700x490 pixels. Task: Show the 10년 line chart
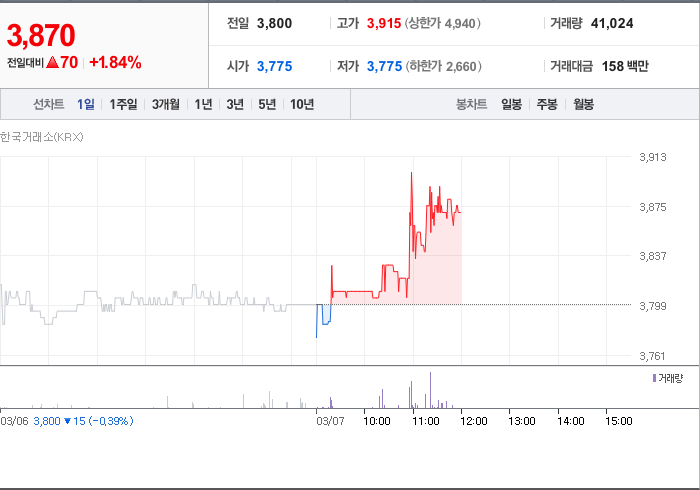pyautogui.click(x=302, y=104)
